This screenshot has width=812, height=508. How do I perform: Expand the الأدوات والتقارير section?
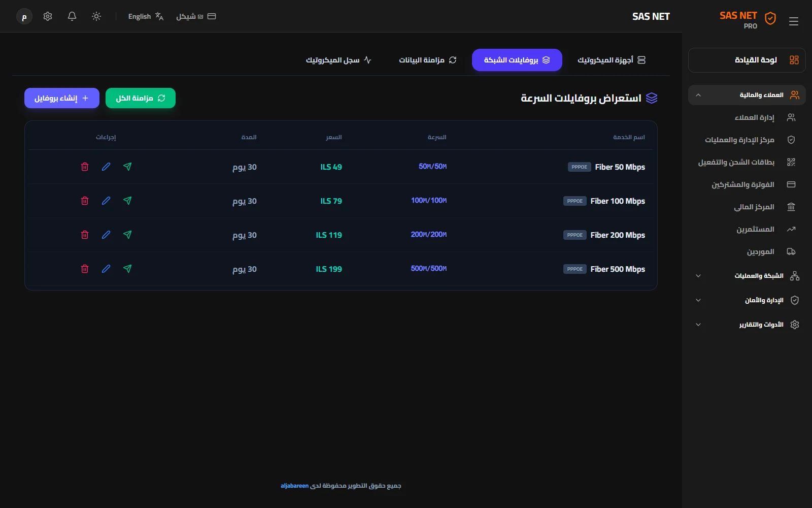tap(747, 325)
